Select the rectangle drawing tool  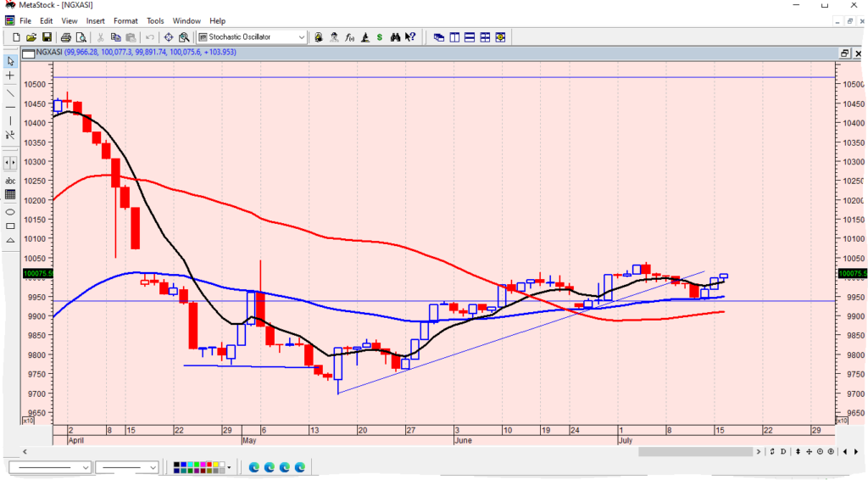[x=10, y=226]
